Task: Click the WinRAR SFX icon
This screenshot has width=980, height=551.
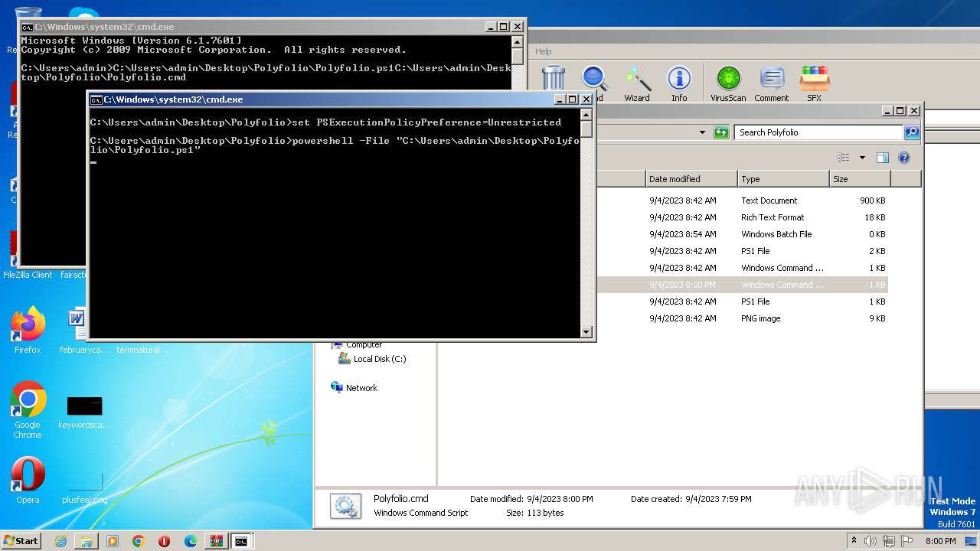Action: tap(814, 83)
